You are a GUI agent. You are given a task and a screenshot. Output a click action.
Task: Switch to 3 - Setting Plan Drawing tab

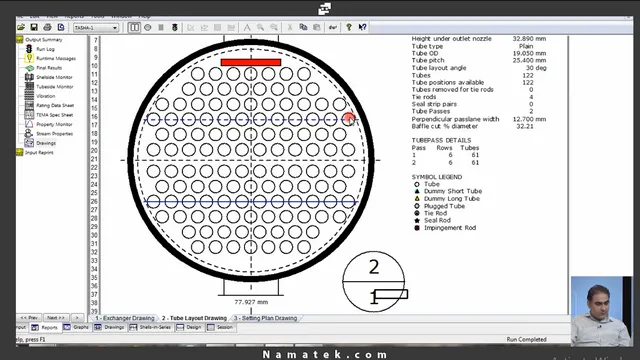[x=265, y=318]
